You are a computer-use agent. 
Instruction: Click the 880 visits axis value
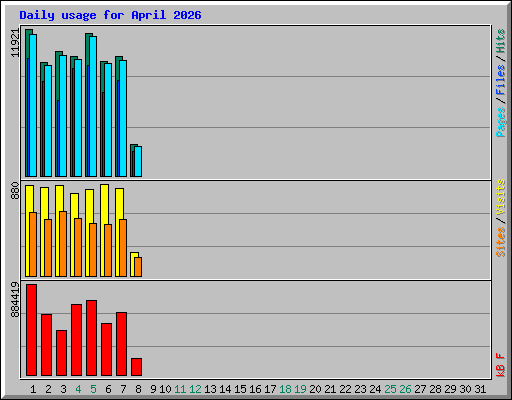point(15,191)
